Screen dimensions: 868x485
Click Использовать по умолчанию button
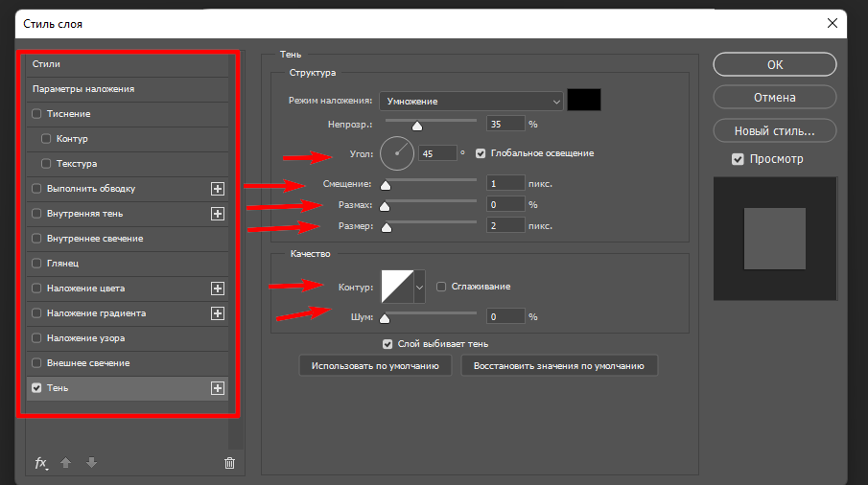pos(375,366)
